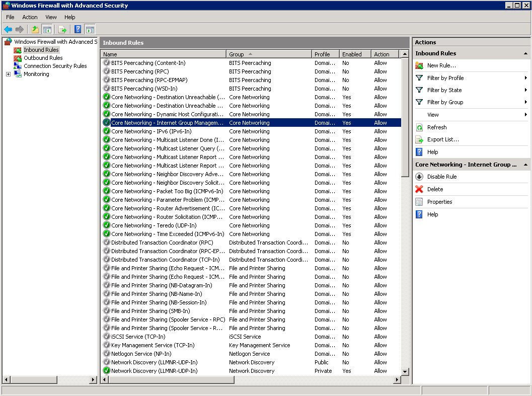Click status icon of File and Printer Sharing (SMB-In)
The height and width of the screenshot is (396, 532).
coord(107,311)
